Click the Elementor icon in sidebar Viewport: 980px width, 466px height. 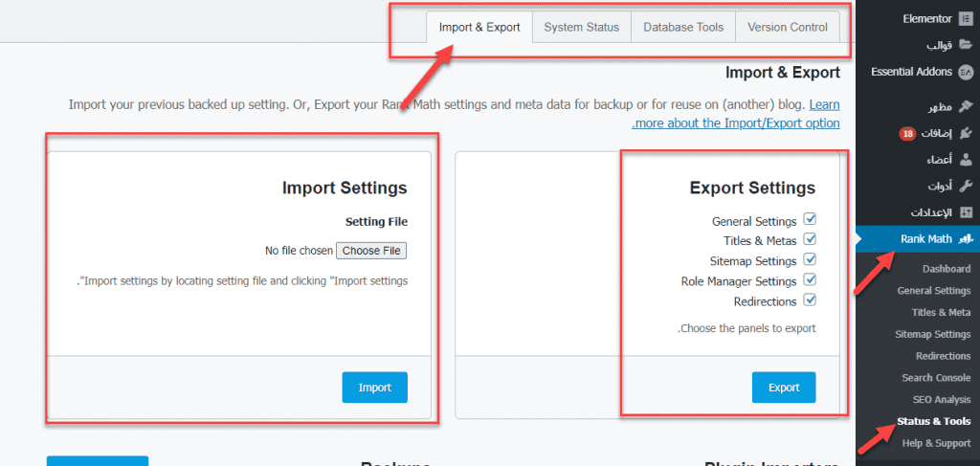pyautogui.click(x=966, y=18)
